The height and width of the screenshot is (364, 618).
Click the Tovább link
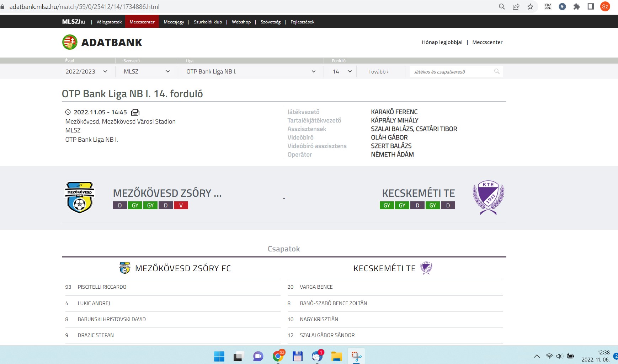tap(378, 72)
